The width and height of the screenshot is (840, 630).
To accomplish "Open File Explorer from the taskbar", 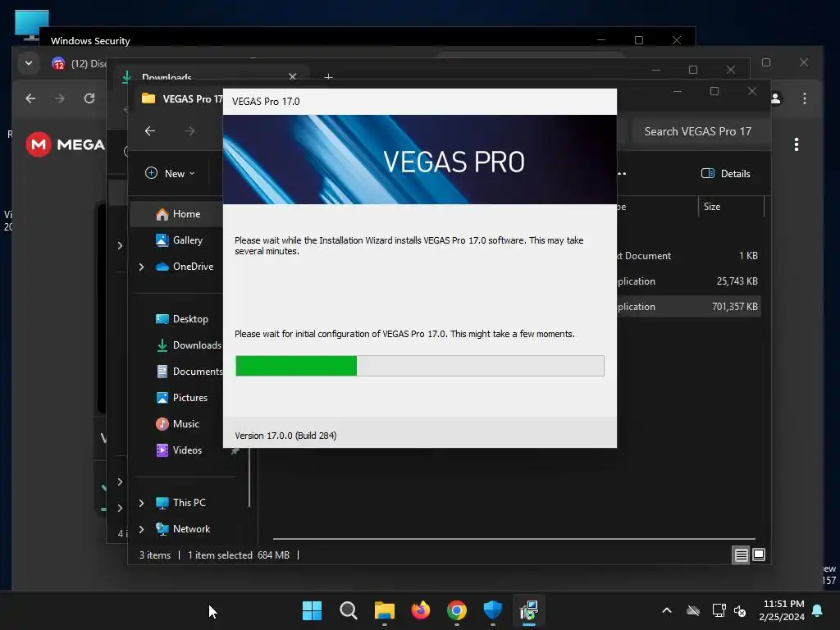I will [x=384, y=610].
